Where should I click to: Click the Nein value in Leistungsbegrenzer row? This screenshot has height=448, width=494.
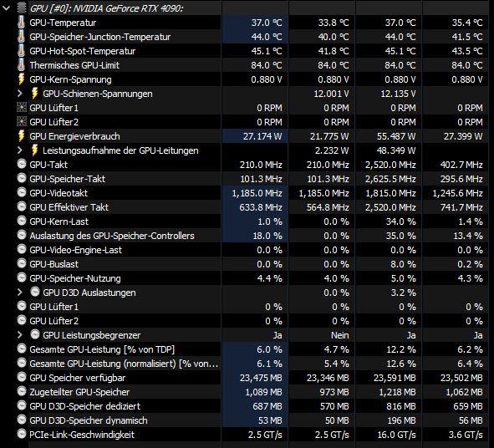click(x=340, y=335)
